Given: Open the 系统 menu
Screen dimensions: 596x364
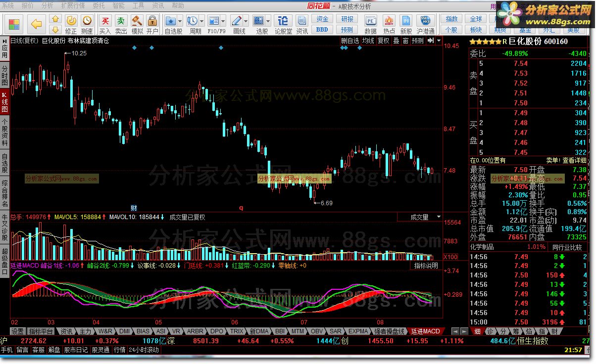Looking at the screenshot, I should 8,6.
